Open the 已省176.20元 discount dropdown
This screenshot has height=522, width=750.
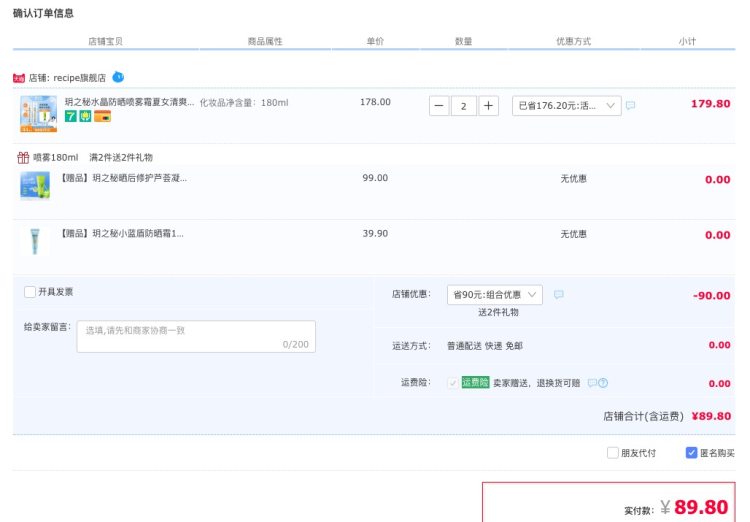(567, 106)
